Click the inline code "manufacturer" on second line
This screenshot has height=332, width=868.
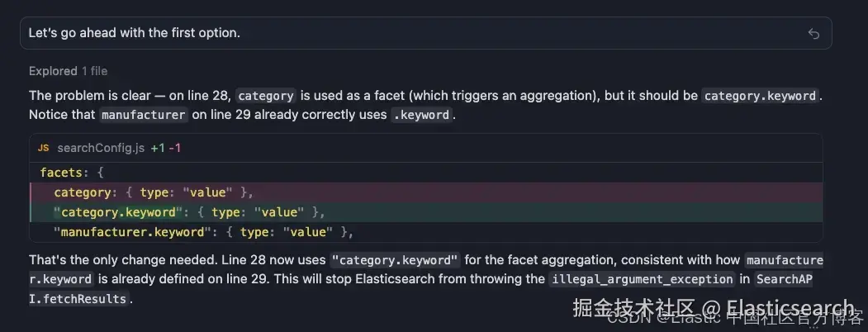coord(144,116)
